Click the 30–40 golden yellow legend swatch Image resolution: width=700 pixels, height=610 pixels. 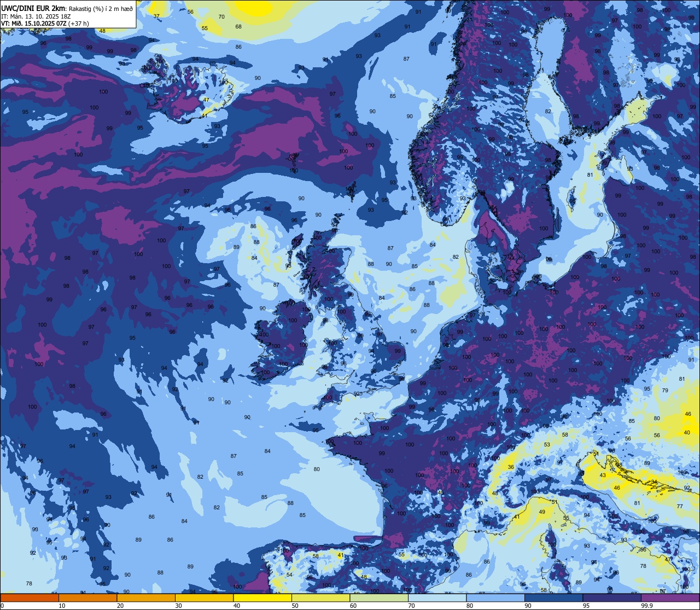click(204, 597)
